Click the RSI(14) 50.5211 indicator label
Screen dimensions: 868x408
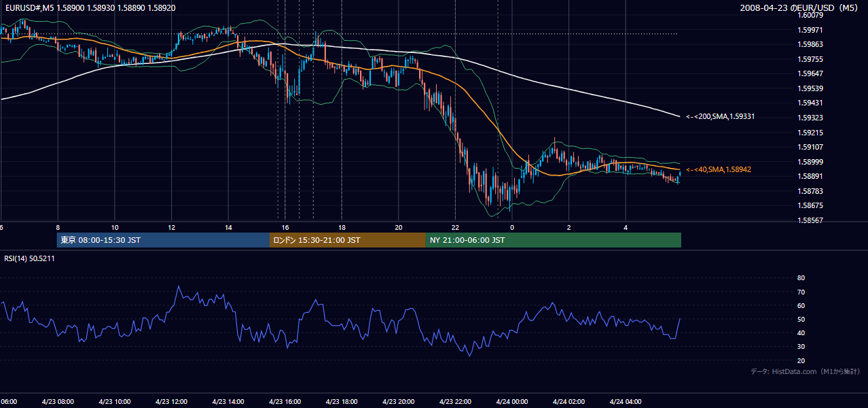[x=29, y=258]
